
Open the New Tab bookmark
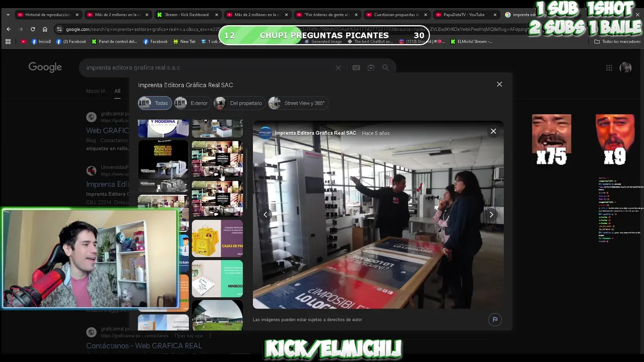[184, 42]
